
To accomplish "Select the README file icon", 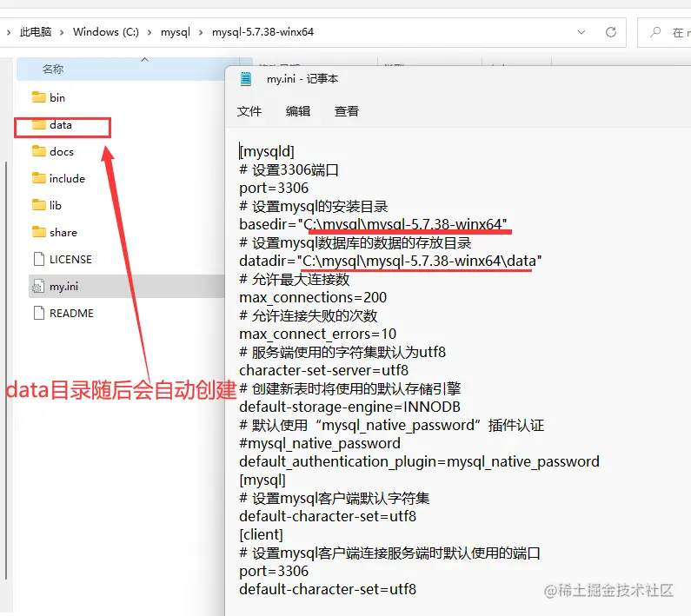I will (39, 314).
